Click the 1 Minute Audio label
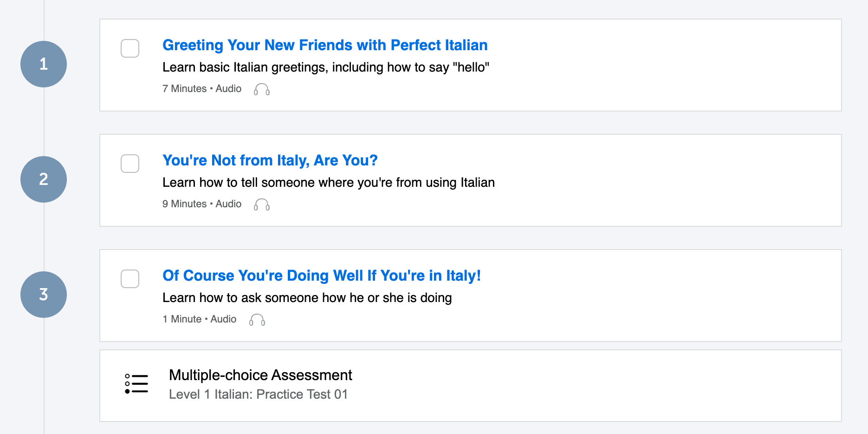Viewport: 868px width, 434px height. point(199,319)
